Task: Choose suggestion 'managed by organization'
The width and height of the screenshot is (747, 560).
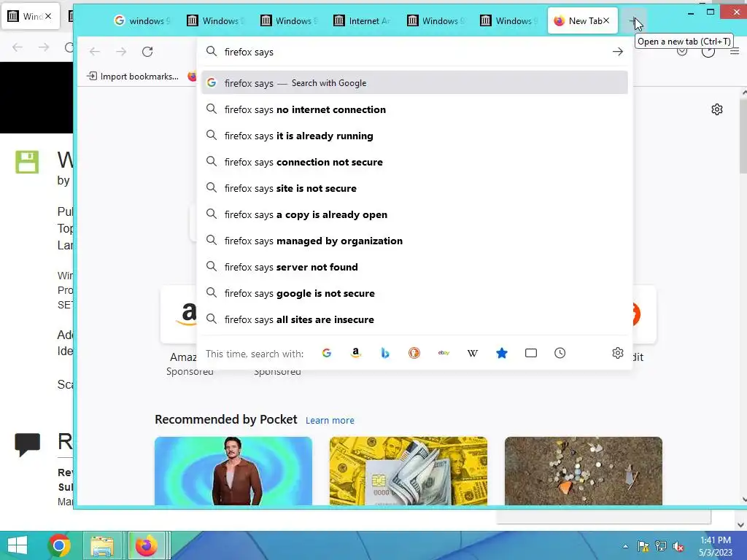Action: (x=414, y=241)
